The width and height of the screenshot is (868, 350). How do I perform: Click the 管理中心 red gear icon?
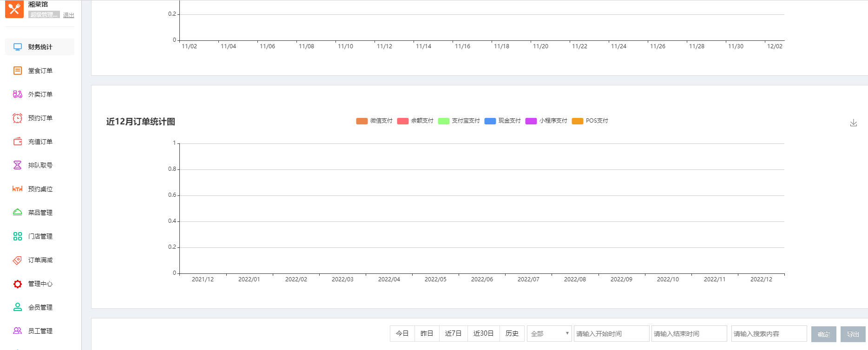click(x=18, y=284)
